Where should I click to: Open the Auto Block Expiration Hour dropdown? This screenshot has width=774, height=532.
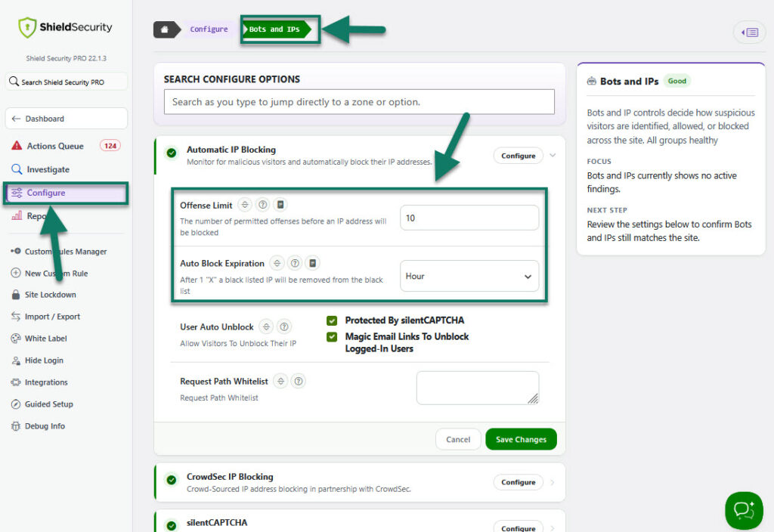click(469, 276)
